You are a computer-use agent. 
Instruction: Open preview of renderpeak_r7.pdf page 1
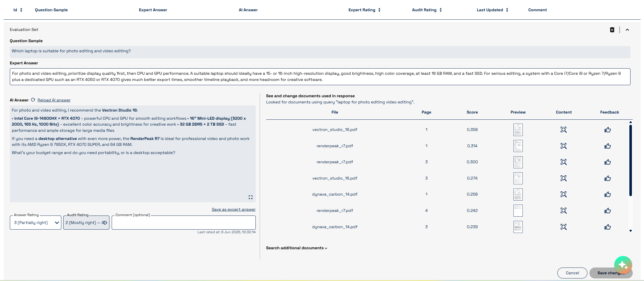518,146
